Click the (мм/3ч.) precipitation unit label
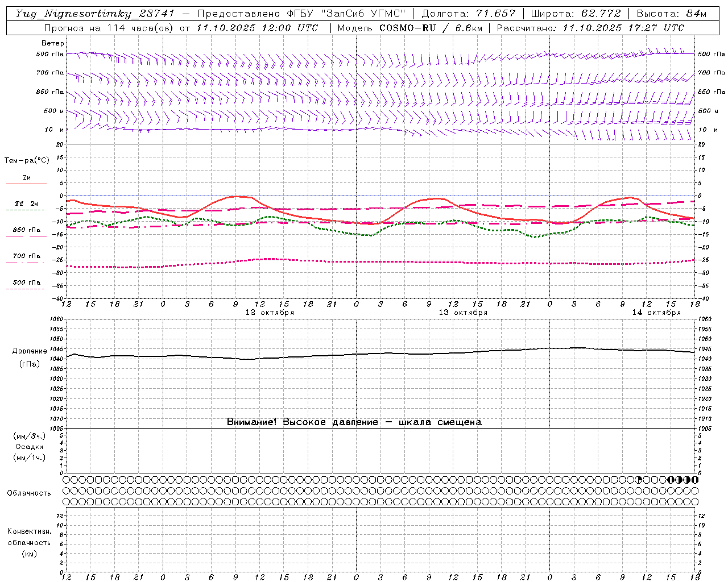Viewport: 728px width, 582px height. coord(29,436)
